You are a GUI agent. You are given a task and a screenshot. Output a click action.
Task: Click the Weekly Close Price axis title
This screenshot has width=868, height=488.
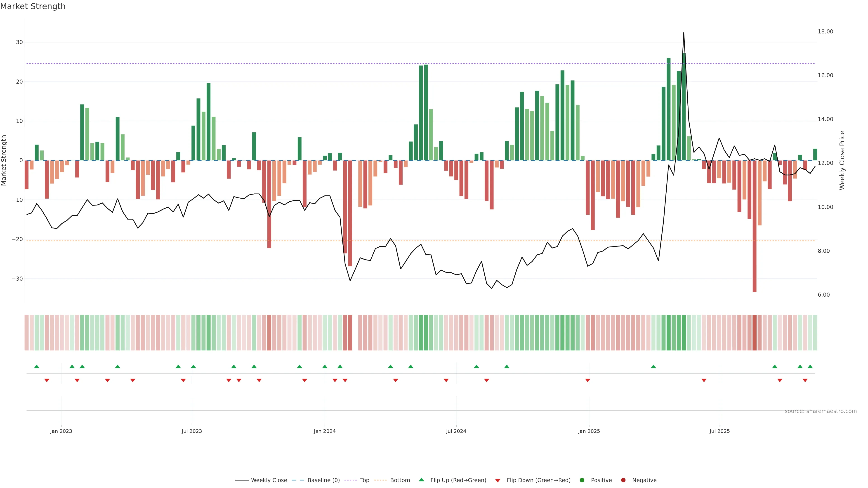[x=842, y=160]
